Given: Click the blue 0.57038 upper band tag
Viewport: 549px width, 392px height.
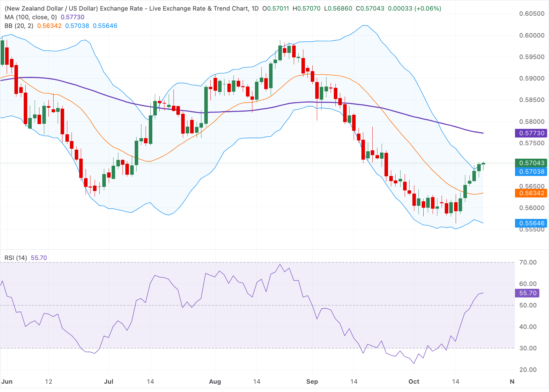Looking at the screenshot, I should point(531,171).
